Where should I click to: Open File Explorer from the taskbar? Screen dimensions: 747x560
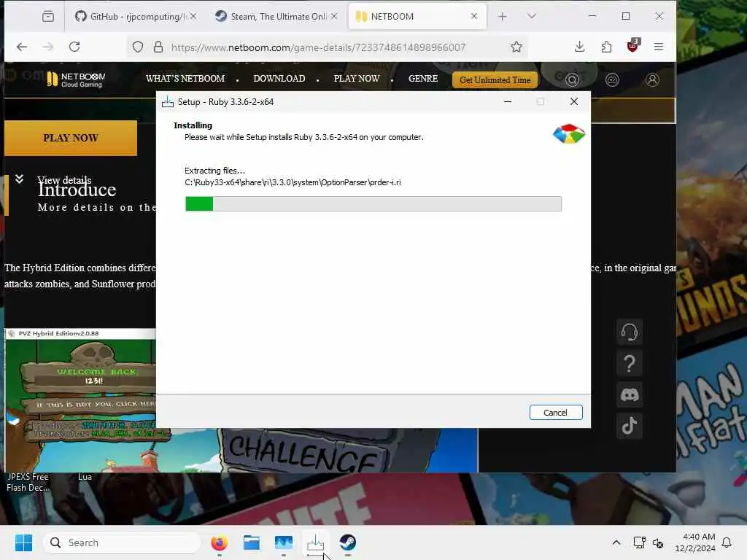pyautogui.click(x=252, y=542)
